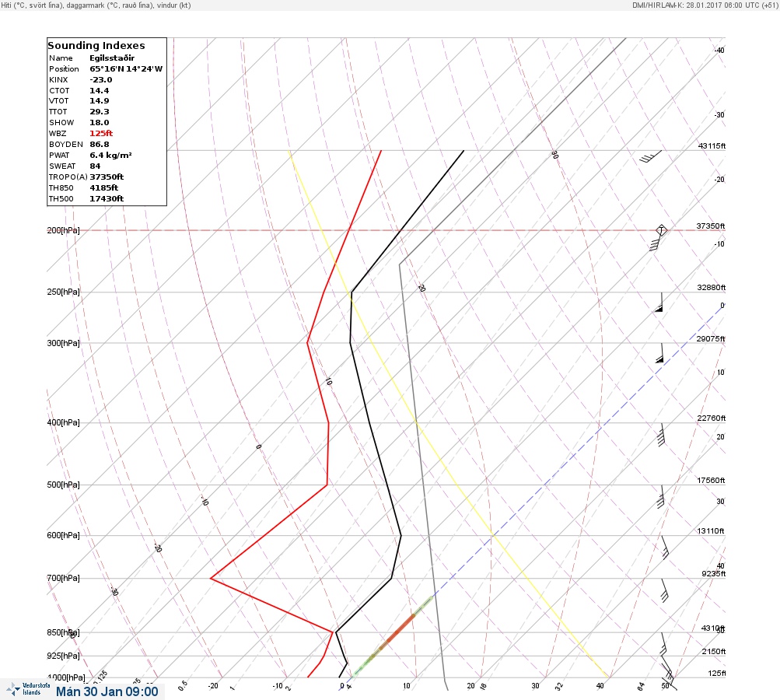Click the wind barb at the 700 hPa level
Image resolution: width=780 pixels, height=700 pixels.
[x=665, y=590]
